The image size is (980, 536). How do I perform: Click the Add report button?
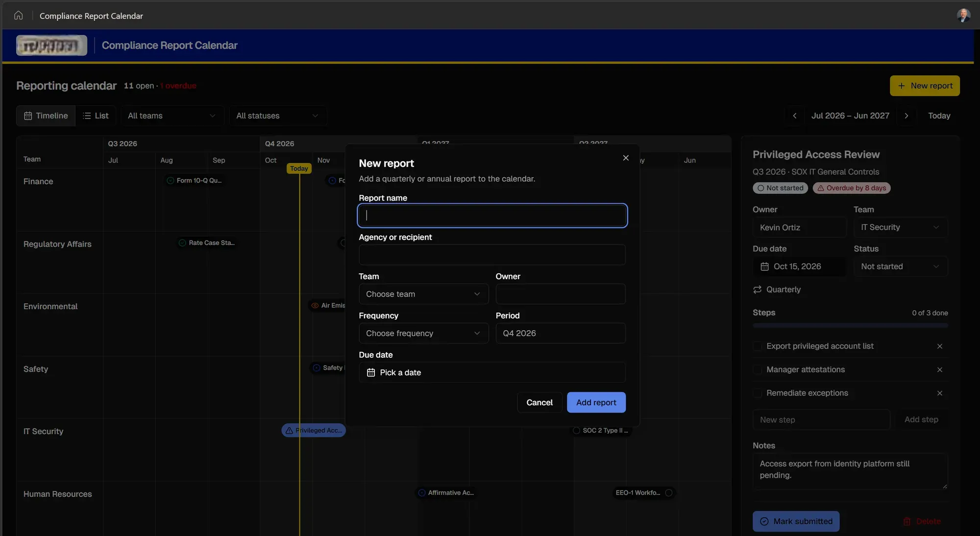(596, 402)
